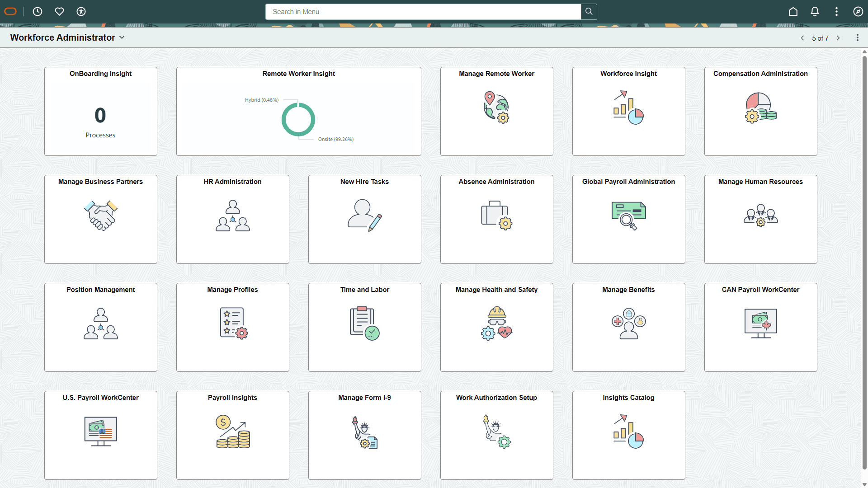868x488 pixels.
Task: Open the Manage Form I-9 tile
Action: pos(364,435)
